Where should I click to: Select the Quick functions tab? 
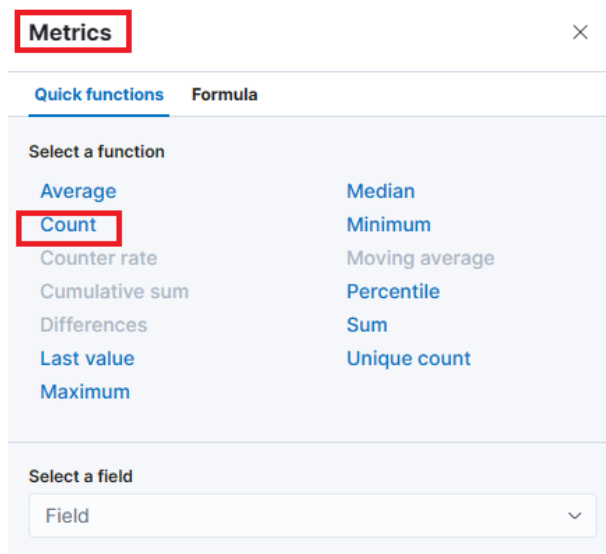click(99, 95)
